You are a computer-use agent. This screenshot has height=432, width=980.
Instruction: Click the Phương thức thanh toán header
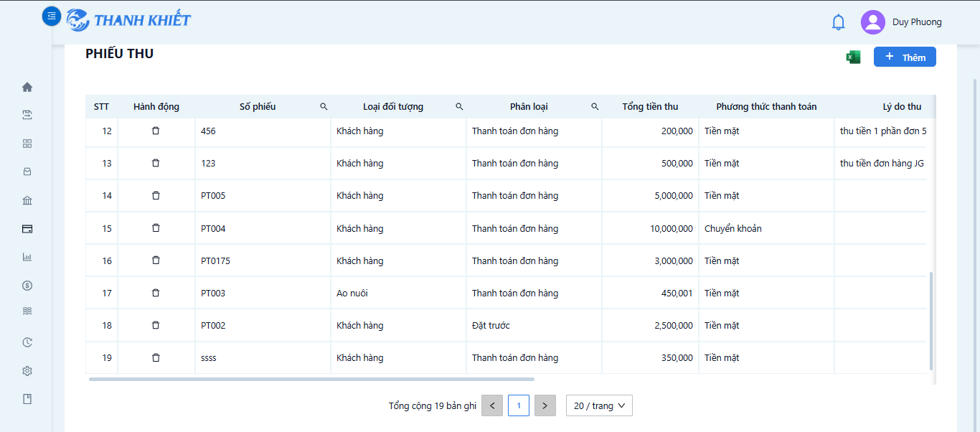(x=766, y=106)
